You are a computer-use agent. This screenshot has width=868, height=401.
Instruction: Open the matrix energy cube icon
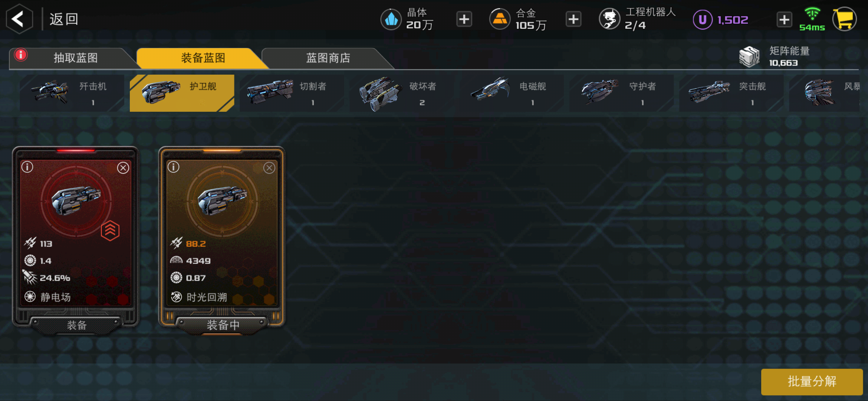(749, 57)
